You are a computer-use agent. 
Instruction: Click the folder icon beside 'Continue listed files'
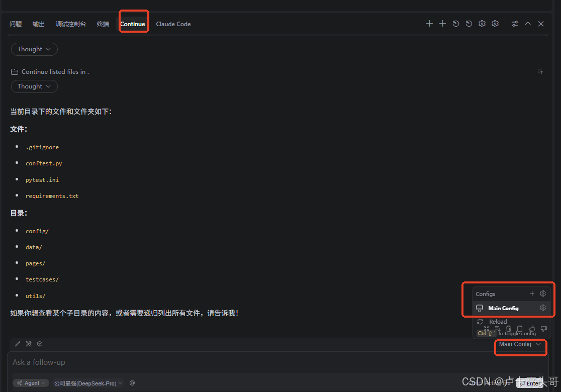pyautogui.click(x=14, y=72)
